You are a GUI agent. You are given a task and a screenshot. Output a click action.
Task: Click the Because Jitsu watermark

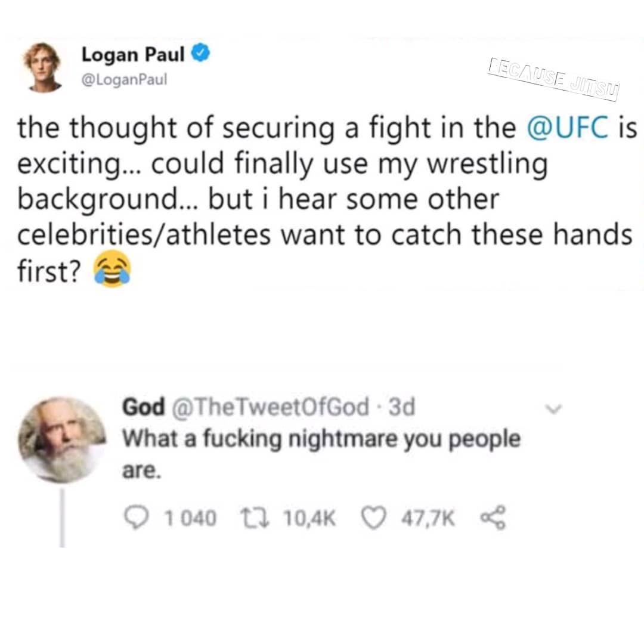[553, 80]
